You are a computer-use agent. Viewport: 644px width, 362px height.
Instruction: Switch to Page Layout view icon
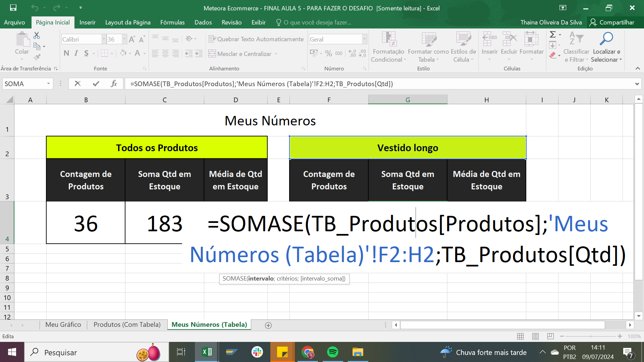535,336
